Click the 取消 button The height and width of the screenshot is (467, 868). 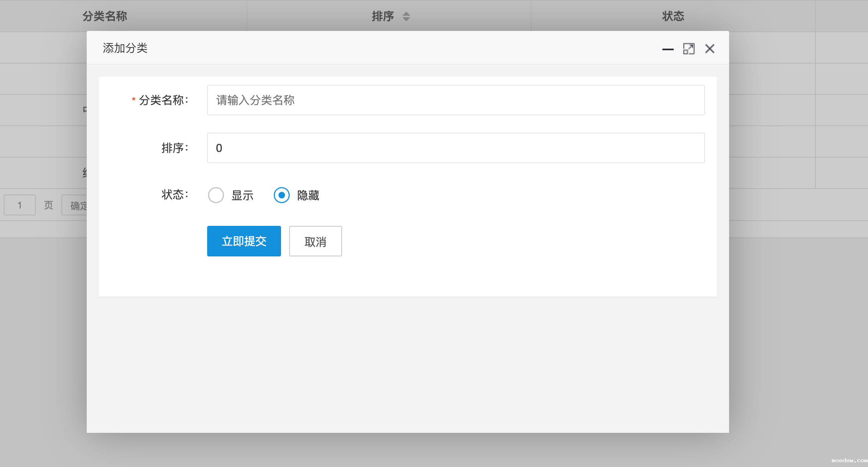(x=315, y=241)
